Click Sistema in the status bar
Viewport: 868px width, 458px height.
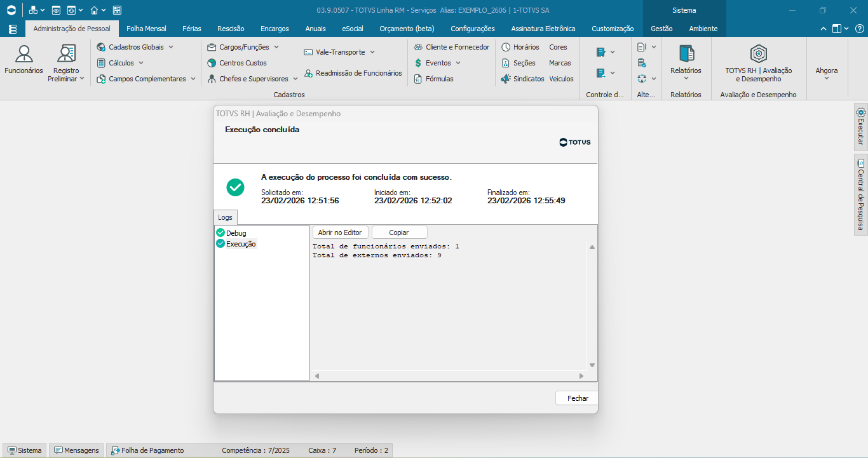pyautogui.click(x=24, y=450)
